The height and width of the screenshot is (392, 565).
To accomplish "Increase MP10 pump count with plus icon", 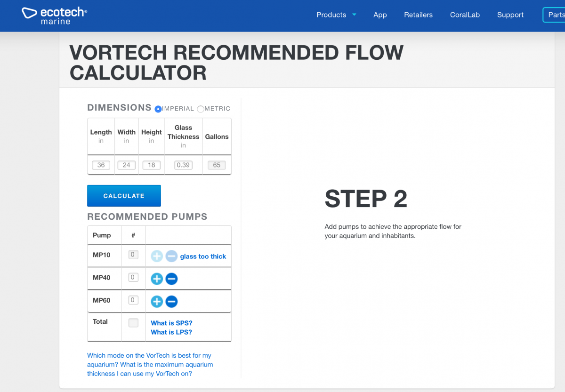I will click(x=157, y=256).
